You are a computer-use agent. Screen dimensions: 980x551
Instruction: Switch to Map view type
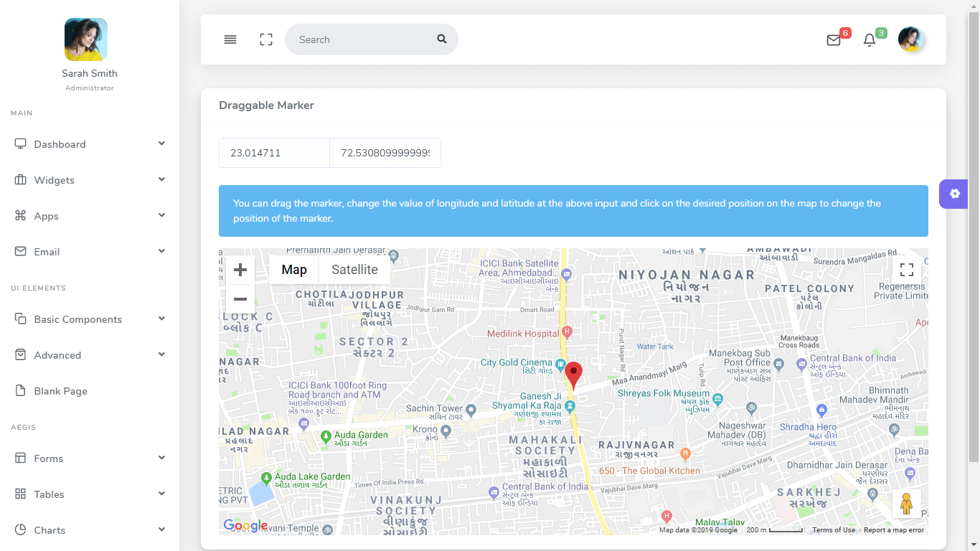294,270
